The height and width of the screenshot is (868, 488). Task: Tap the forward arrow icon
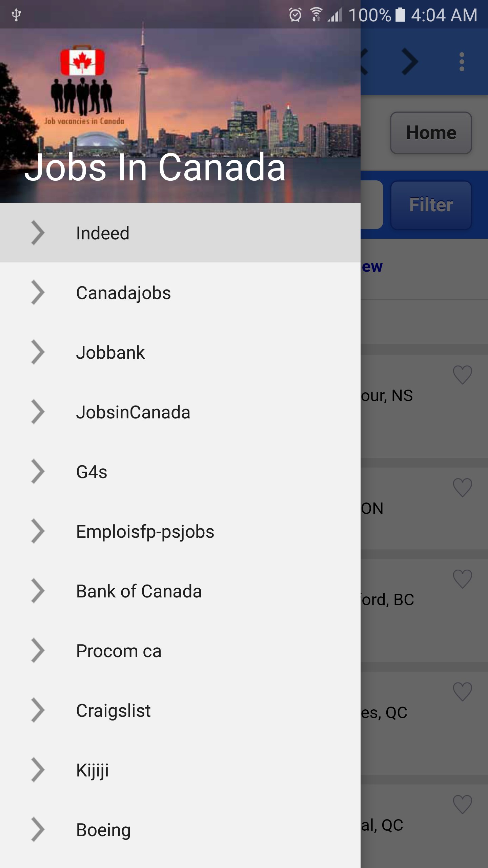[x=410, y=62]
